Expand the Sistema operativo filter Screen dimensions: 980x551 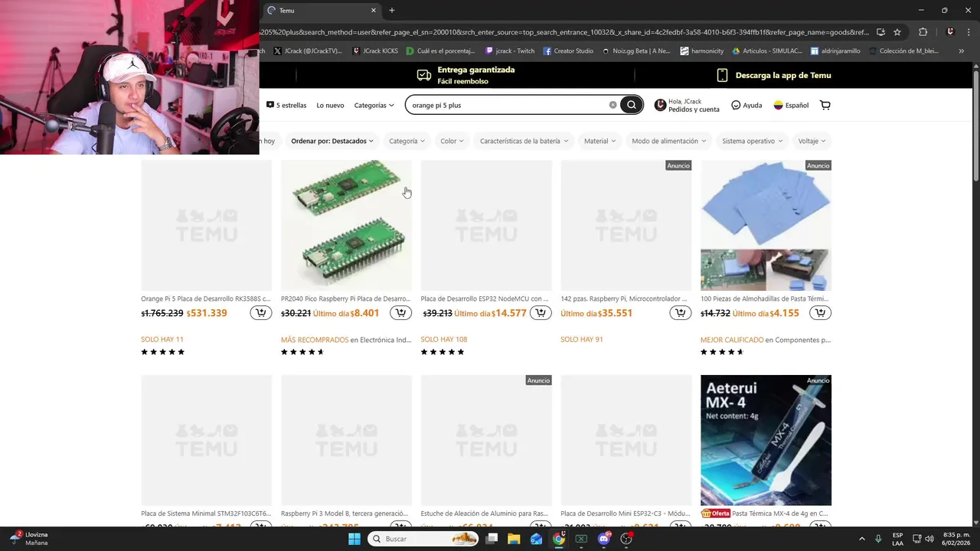tap(752, 141)
